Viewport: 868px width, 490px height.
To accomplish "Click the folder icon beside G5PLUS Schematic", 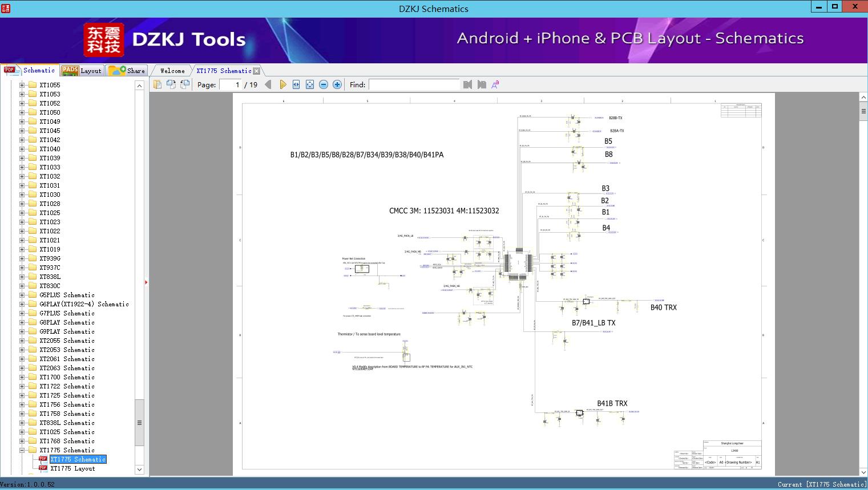I will 33,295.
